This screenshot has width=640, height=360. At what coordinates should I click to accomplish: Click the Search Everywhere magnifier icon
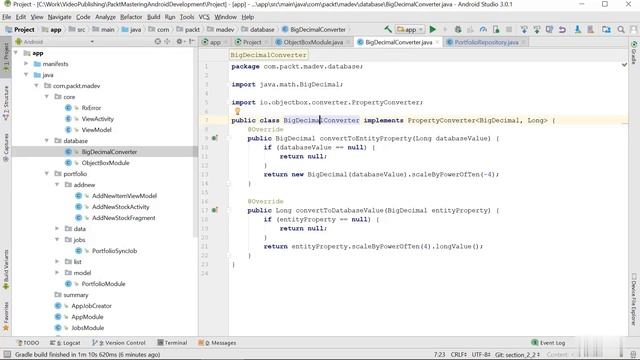(x=621, y=29)
